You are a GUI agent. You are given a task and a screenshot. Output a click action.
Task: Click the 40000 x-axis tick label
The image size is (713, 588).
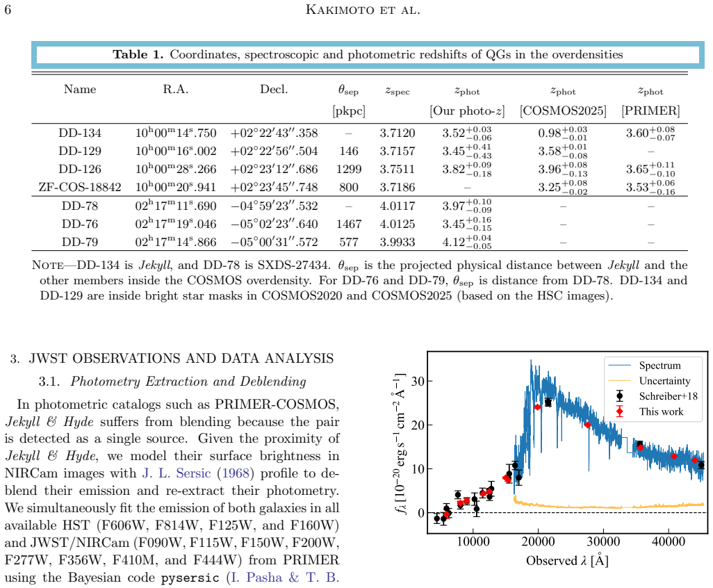tap(669, 541)
